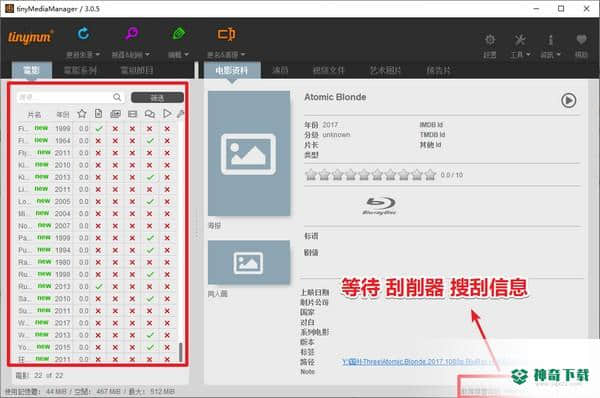
Task: Select the movie details tab (电影资料)
Action: coord(232,70)
